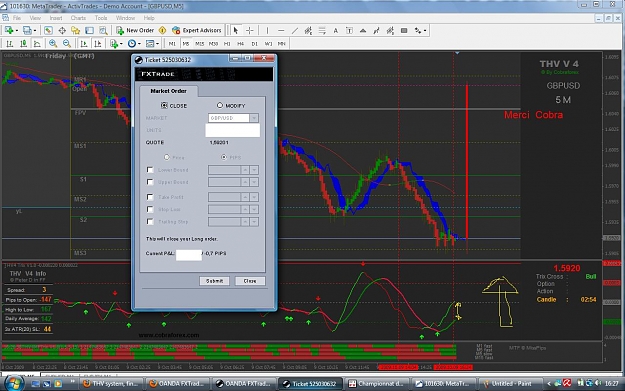Zoom in on the chart

(53, 43)
